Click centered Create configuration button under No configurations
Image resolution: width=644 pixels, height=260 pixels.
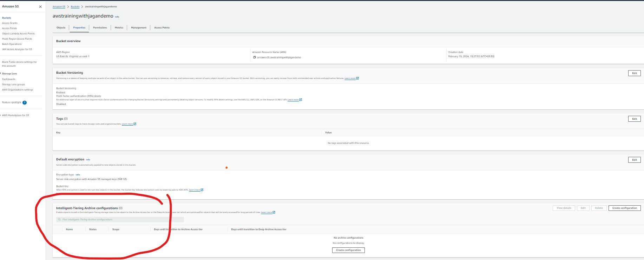348,250
